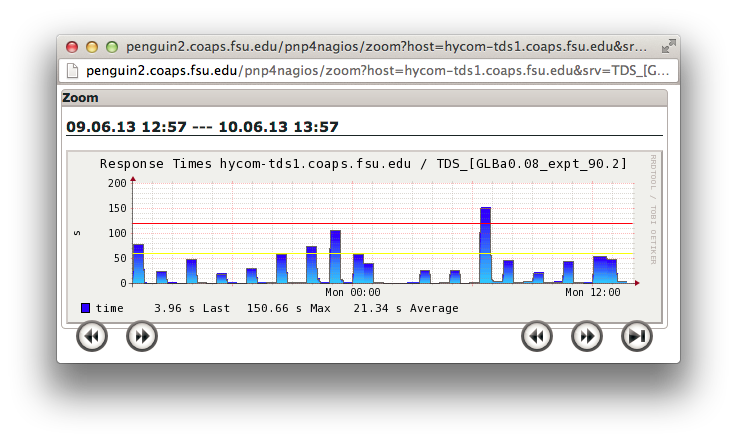Click the leftmost rewind button below the graph

92,337
